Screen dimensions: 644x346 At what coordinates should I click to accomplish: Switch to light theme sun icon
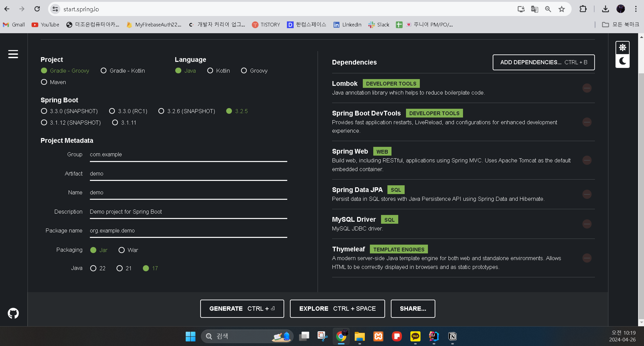point(622,48)
